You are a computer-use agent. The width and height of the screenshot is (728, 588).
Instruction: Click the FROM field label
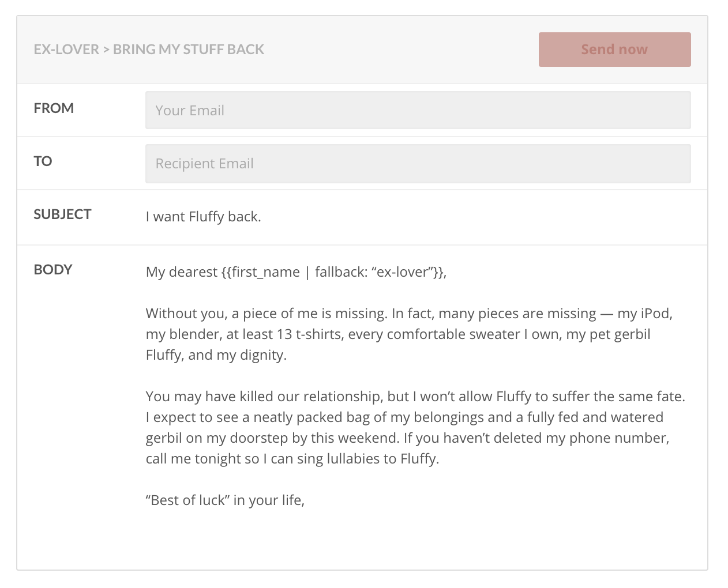coord(54,108)
